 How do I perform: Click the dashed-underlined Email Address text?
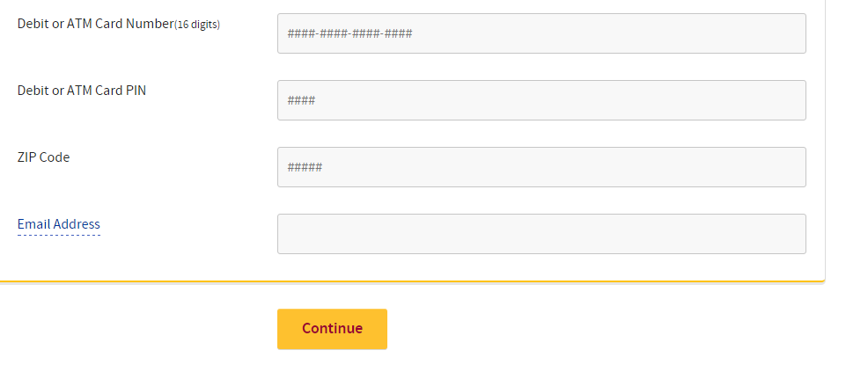point(59,224)
